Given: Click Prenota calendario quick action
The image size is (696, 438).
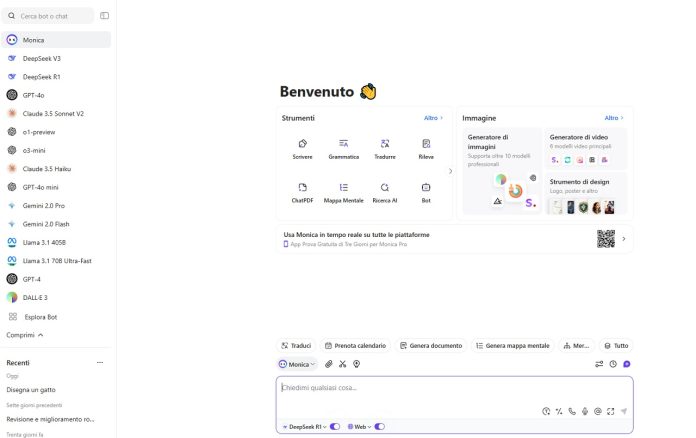Looking at the screenshot, I should (x=355, y=346).
